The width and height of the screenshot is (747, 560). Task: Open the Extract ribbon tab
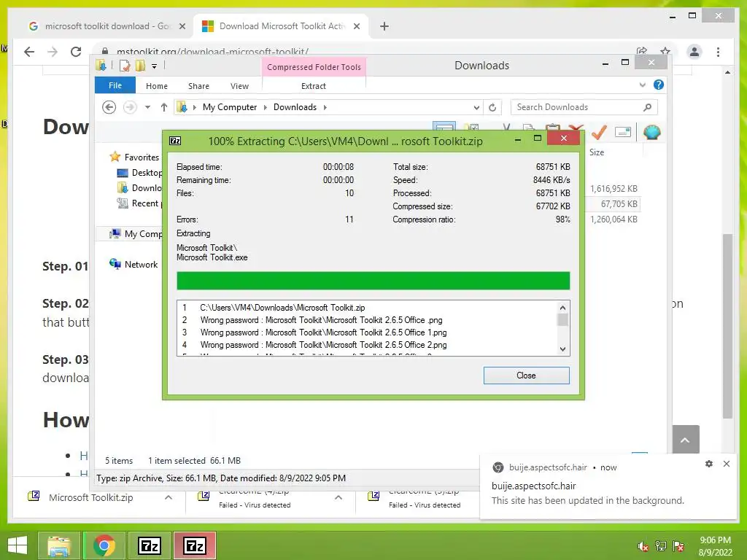point(314,86)
